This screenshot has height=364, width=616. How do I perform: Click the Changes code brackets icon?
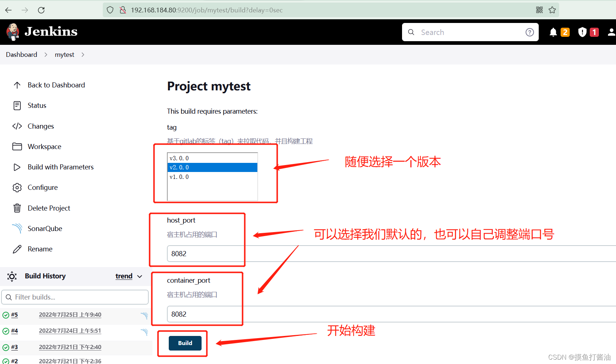click(17, 126)
